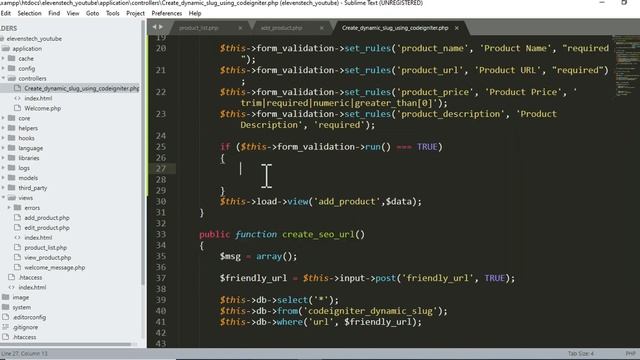The height and width of the screenshot is (360, 640).
Task: Open the Preferences menu
Action: [x=167, y=13]
